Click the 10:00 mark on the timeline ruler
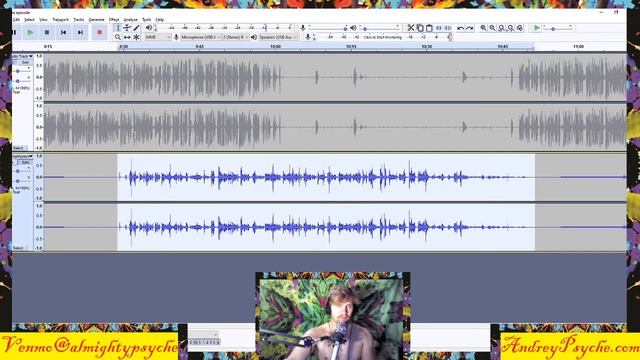This screenshot has height=360, width=640. 276,47
